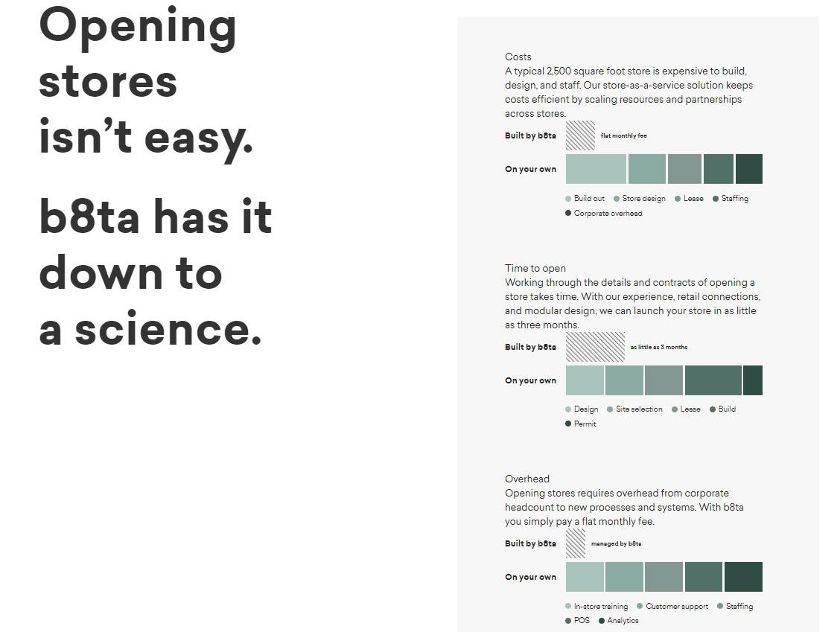Viewport: 840px width, 632px height.
Task: Click the Corporate overhead legend dot
Action: pyautogui.click(x=568, y=213)
